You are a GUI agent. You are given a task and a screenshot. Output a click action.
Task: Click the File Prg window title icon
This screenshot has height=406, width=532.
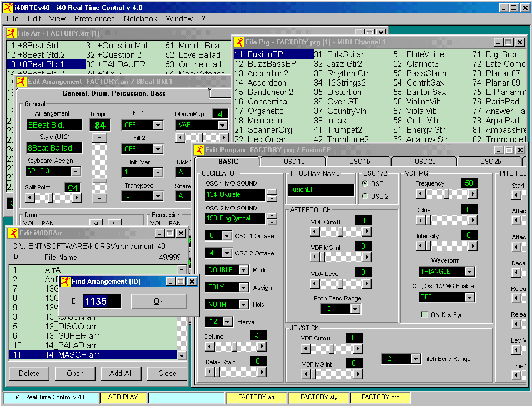click(239, 42)
